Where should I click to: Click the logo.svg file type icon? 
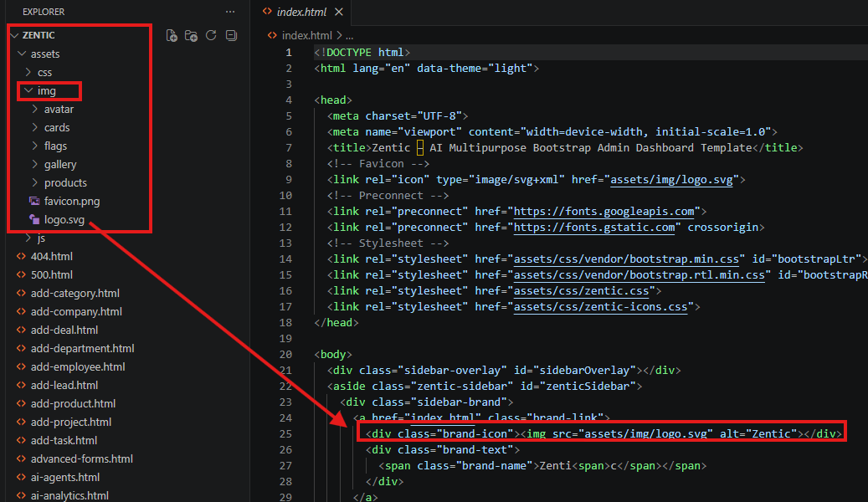click(x=34, y=220)
